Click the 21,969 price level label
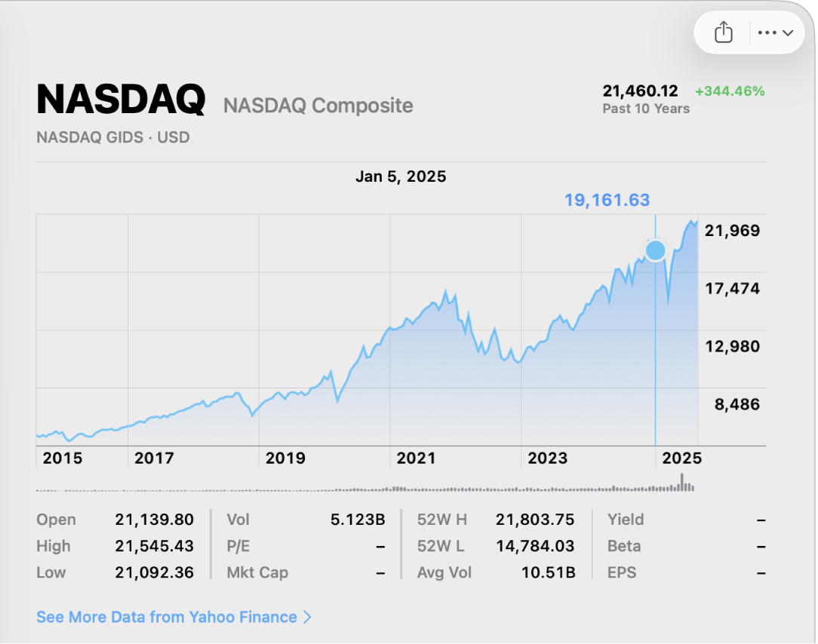 [733, 231]
